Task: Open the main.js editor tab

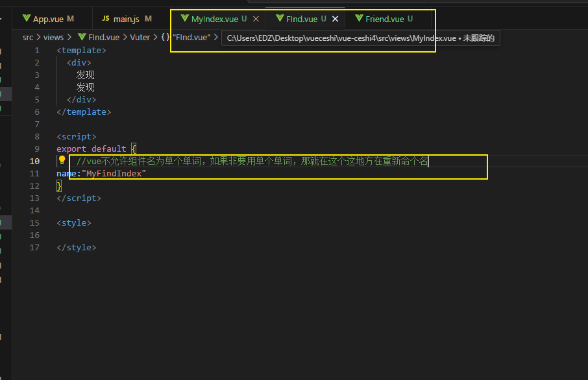Action: tap(127, 19)
